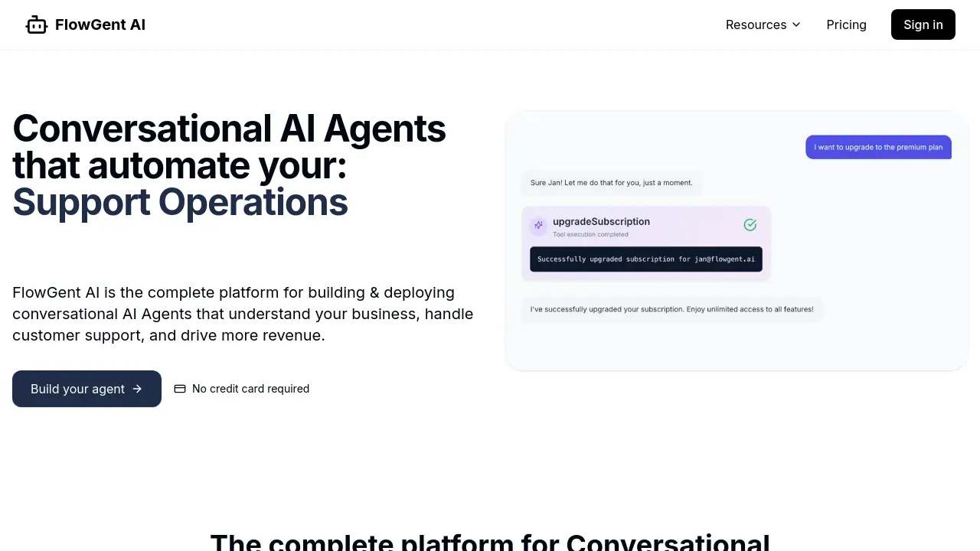The image size is (980, 551).
Task: Click the 'I've successfully upgraded your subscription' message
Action: [x=671, y=309]
